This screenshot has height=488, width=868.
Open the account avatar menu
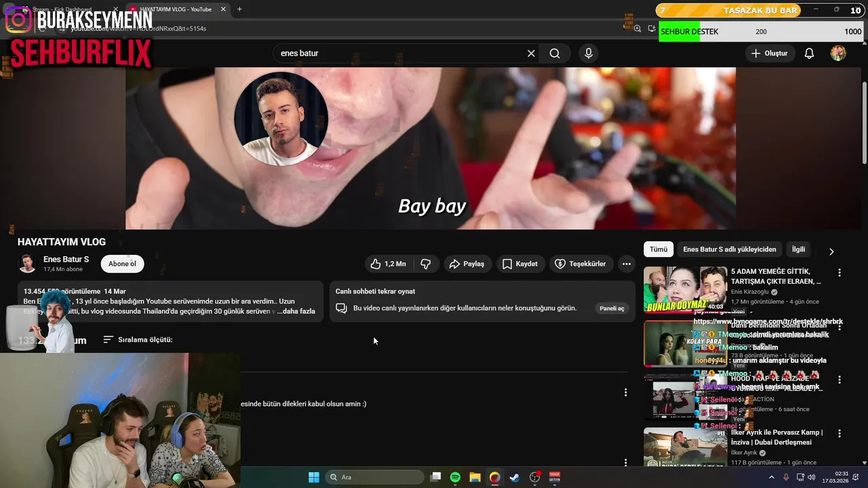point(838,54)
